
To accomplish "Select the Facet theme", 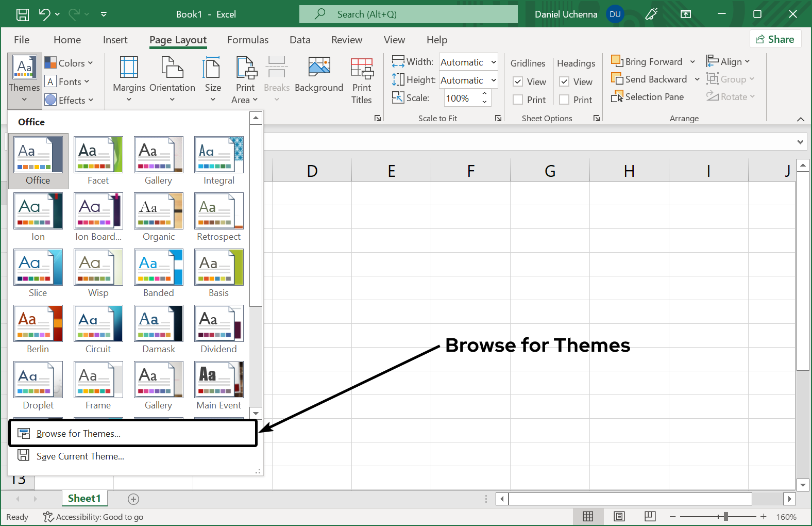I will click(98, 161).
